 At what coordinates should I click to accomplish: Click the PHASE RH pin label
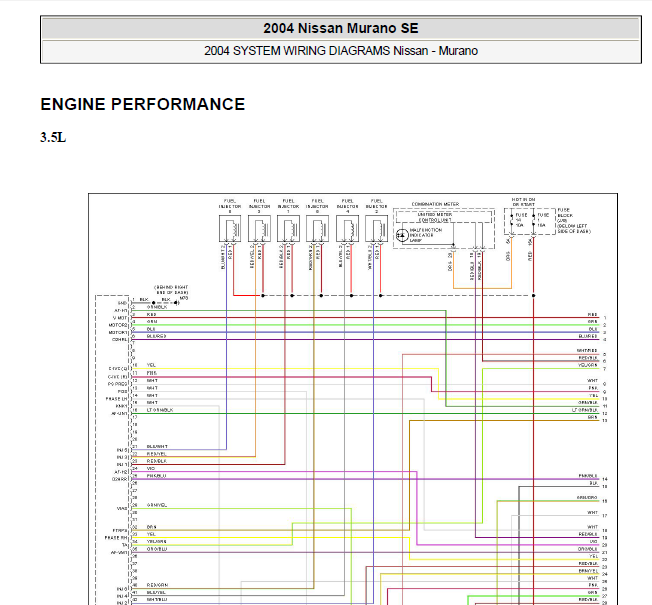116,538
